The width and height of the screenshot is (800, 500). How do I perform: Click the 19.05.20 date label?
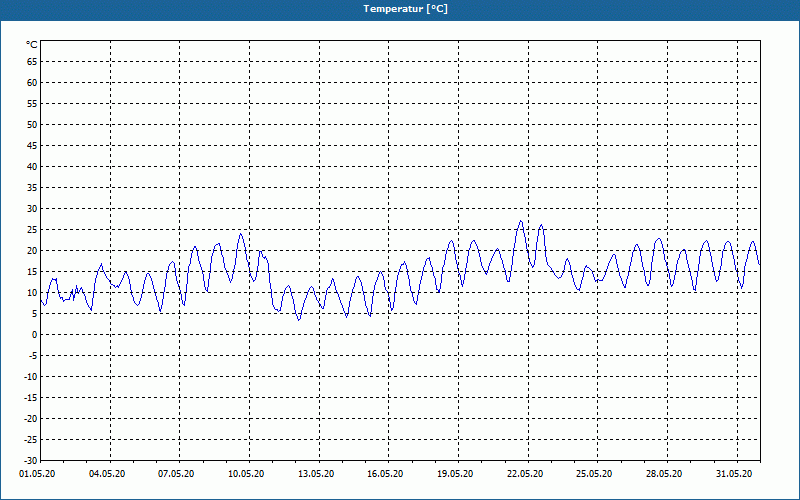(455, 474)
